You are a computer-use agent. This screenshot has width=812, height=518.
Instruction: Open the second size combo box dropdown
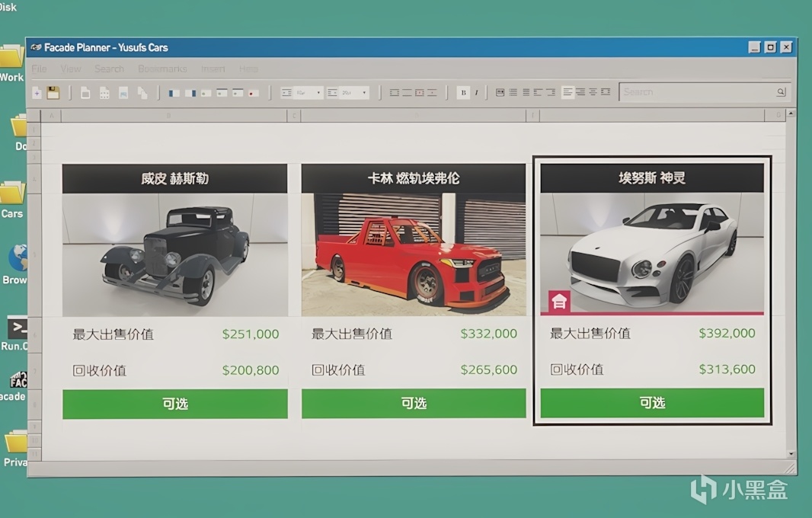click(x=364, y=92)
